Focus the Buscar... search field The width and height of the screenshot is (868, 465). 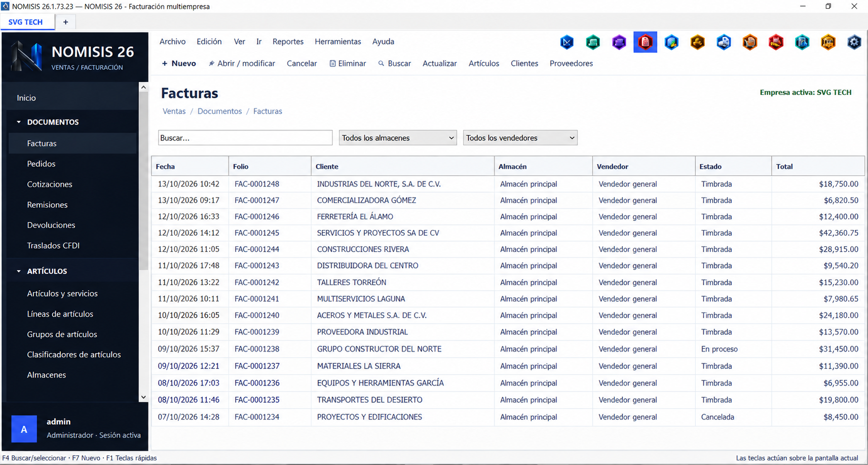pos(245,138)
